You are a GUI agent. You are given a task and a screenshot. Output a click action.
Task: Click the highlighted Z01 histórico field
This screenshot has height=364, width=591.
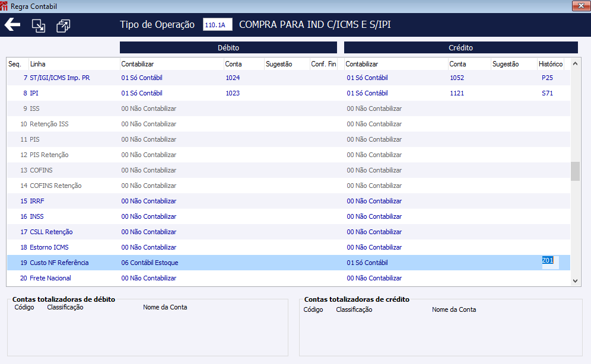pos(550,263)
